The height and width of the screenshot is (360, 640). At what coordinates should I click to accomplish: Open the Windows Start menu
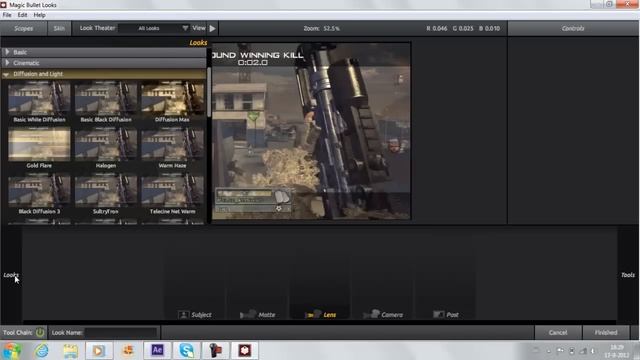pos(11,351)
